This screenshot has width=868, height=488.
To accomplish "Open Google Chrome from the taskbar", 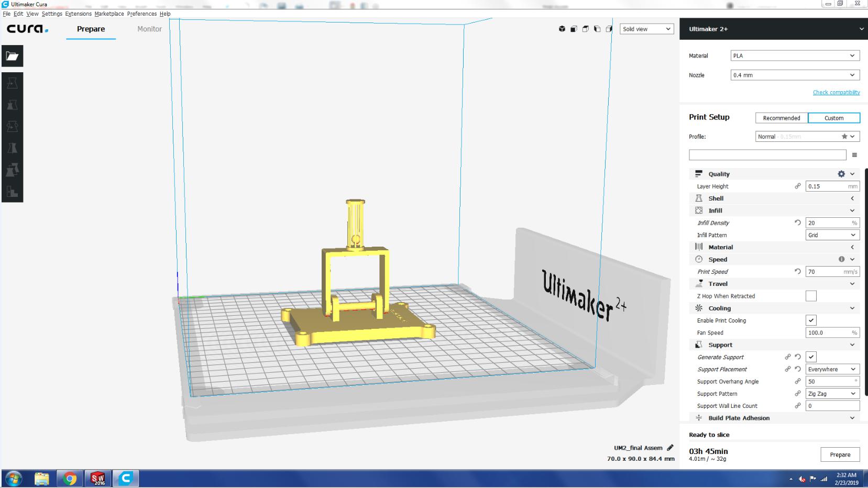I will (70, 479).
